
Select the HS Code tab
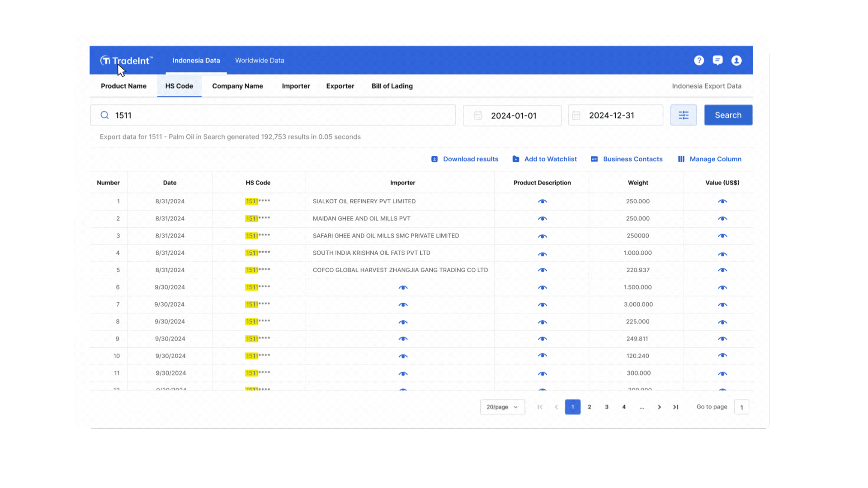pos(179,86)
